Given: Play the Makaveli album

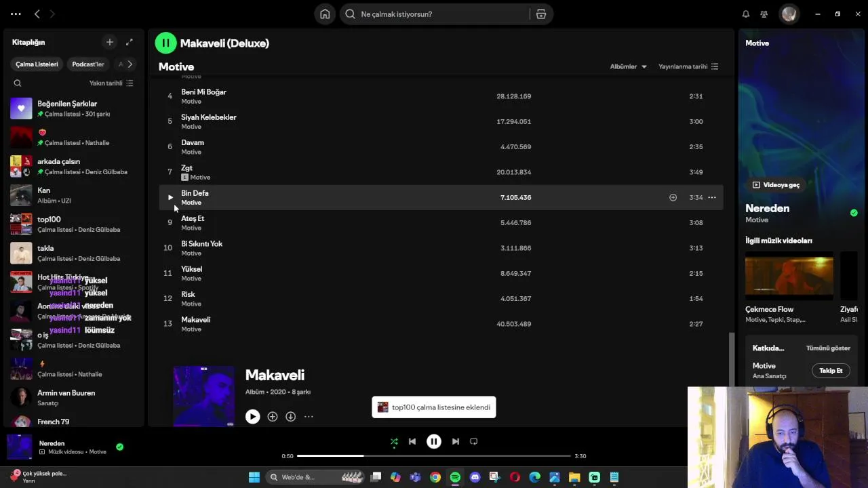Looking at the screenshot, I should tap(252, 417).
